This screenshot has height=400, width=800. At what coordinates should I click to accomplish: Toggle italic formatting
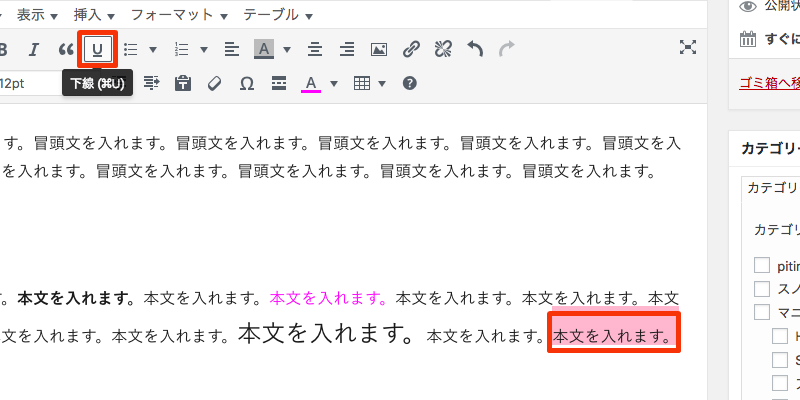pos(34,49)
